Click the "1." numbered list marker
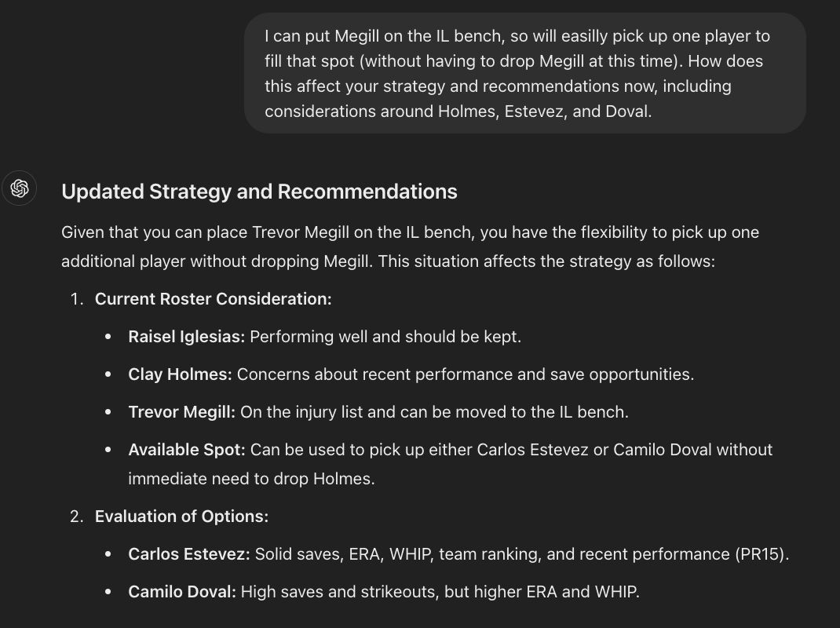Image resolution: width=840 pixels, height=628 pixels. click(x=76, y=299)
